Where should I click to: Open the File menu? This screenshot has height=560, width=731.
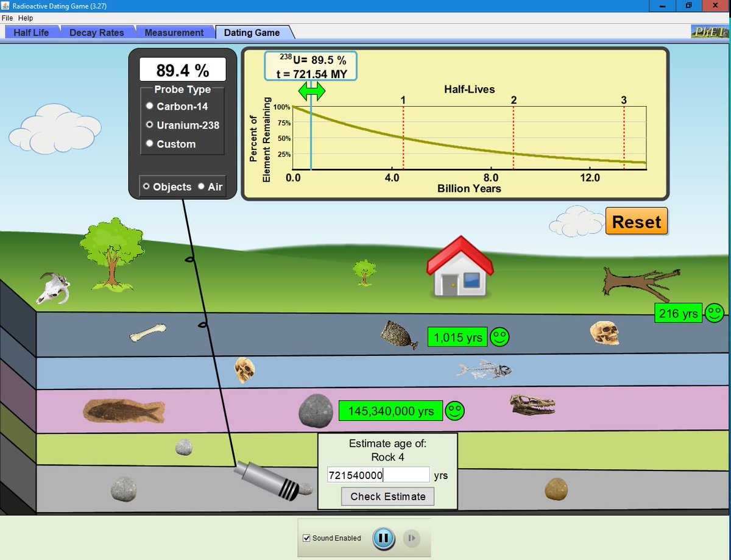click(x=7, y=18)
